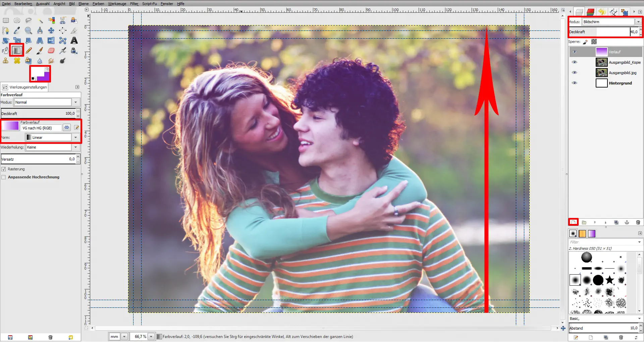
Task: Open the Ebene menu
Action: [x=84, y=4]
